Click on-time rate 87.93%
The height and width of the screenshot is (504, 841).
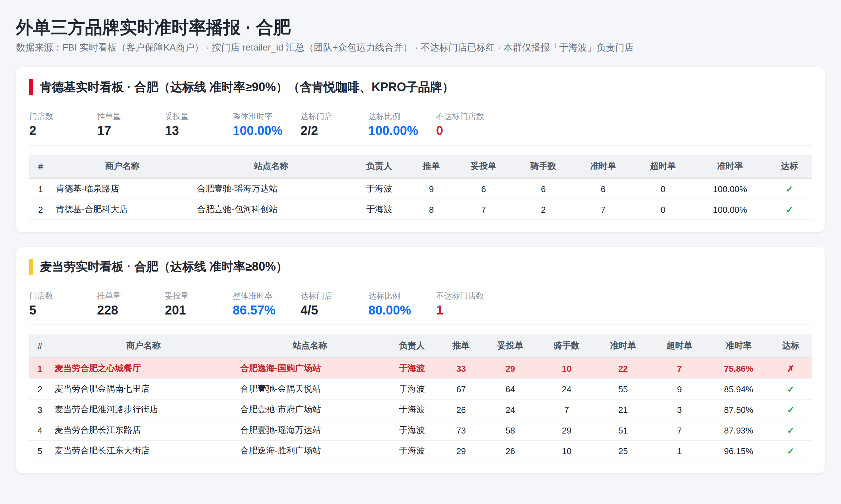pyautogui.click(x=738, y=431)
